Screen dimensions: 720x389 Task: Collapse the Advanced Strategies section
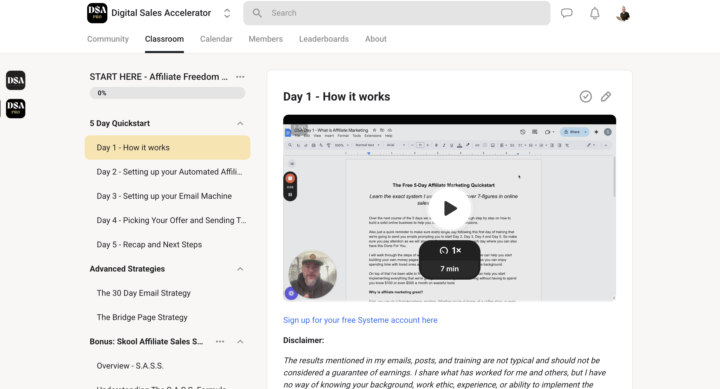[240, 269]
